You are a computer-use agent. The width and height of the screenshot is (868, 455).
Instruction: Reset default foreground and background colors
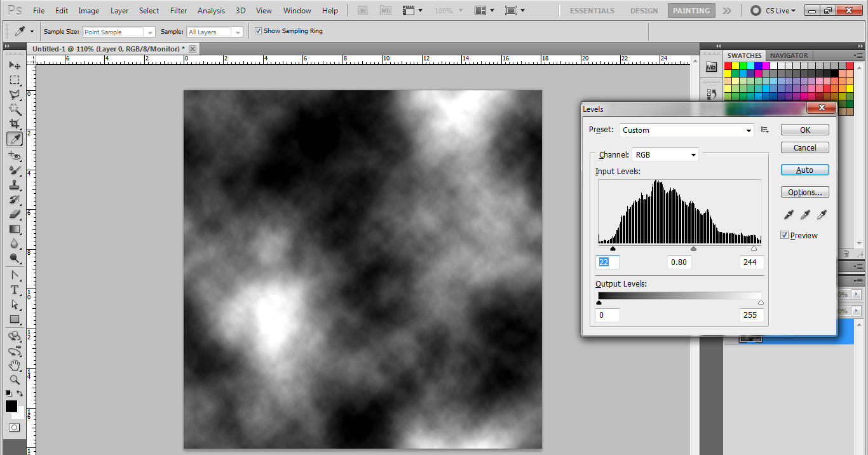[x=9, y=394]
